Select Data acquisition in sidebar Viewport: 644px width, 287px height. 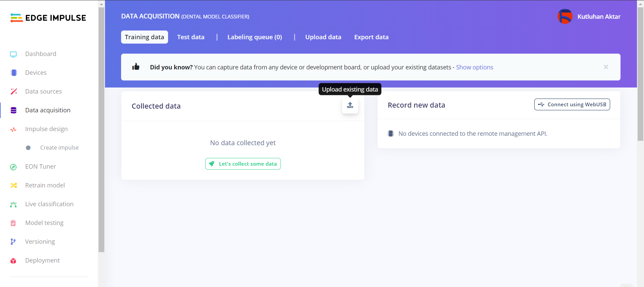(x=48, y=110)
